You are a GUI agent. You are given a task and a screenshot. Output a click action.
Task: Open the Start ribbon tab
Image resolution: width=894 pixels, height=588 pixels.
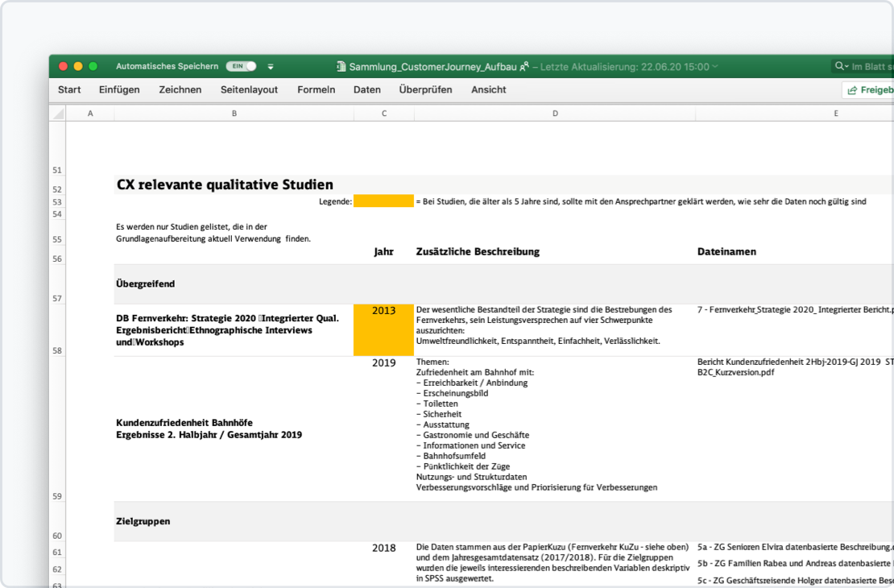click(x=69, y=89)
